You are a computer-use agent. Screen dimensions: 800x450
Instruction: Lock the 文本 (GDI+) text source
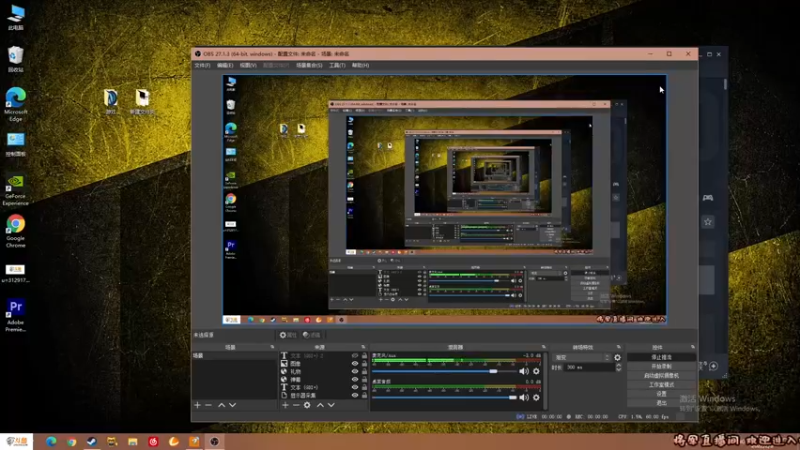point(364,387)
